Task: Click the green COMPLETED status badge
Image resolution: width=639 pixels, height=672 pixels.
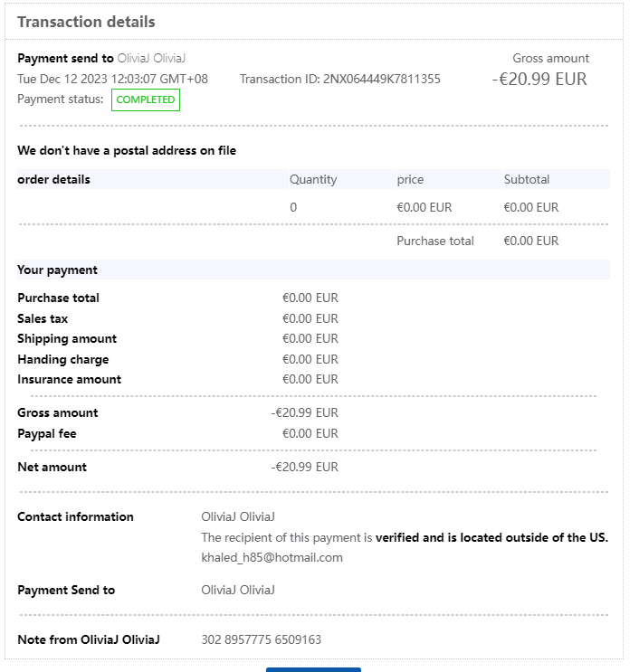Action: 146,99
